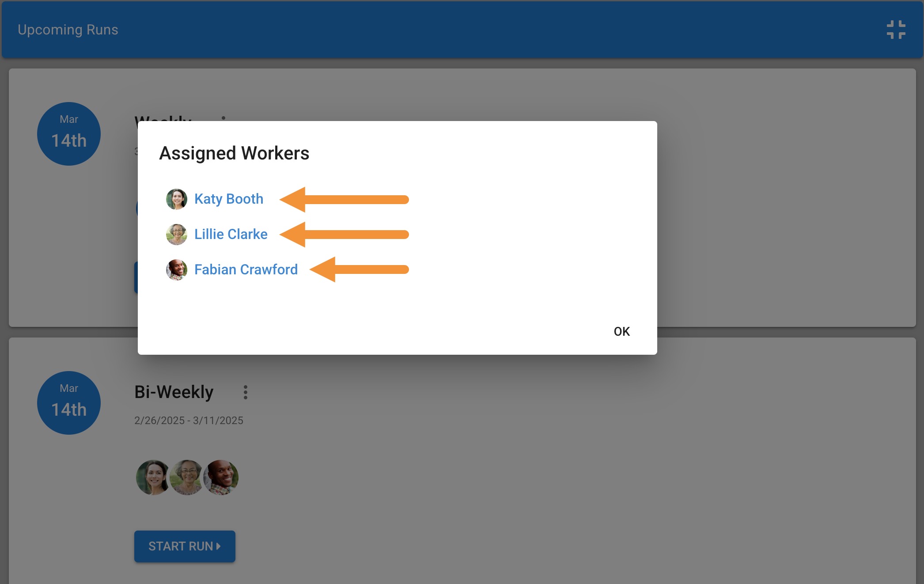
Task: Click third worker avatar under Bi-Weekly
Action: click(221, 477)
